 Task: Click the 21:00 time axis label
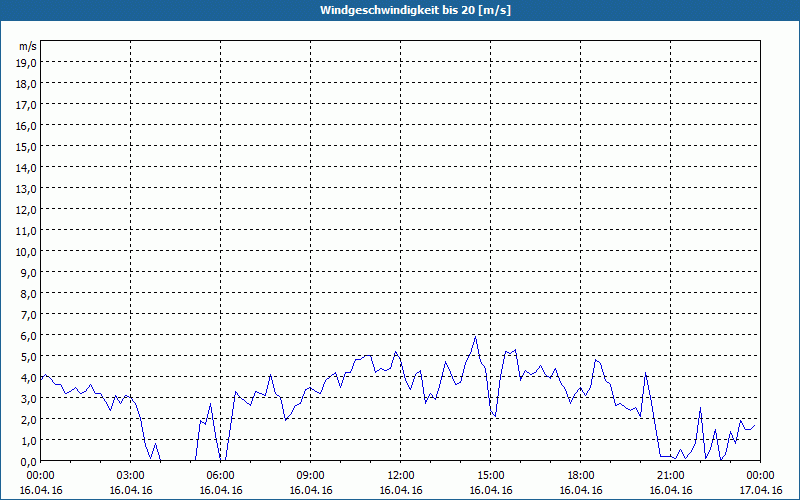tap(670, 476)
